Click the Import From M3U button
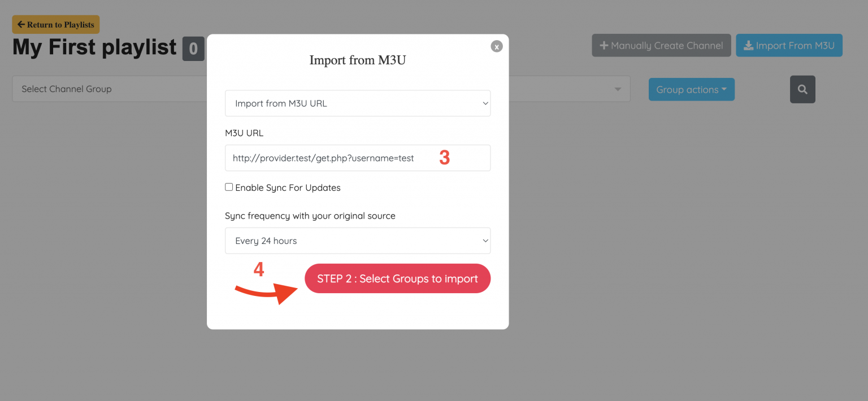Image resolution: width=868 pixels, height=401 pixels. click(x=789, y=45)
